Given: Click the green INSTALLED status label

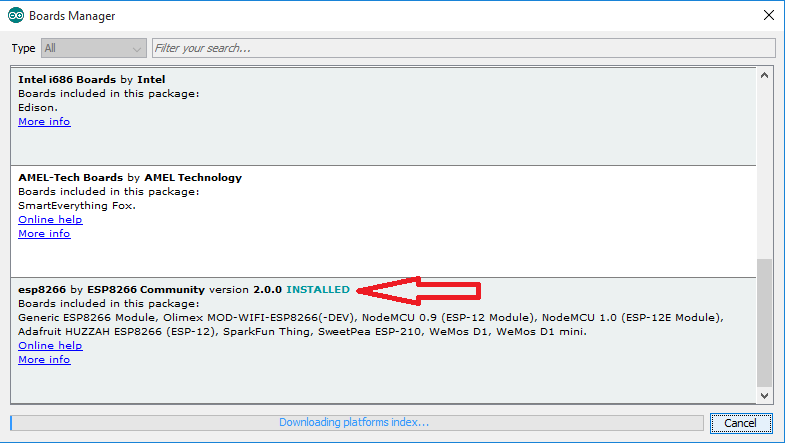Looking at the screenshot, I should pyautogui.click(x=318, y=290).
